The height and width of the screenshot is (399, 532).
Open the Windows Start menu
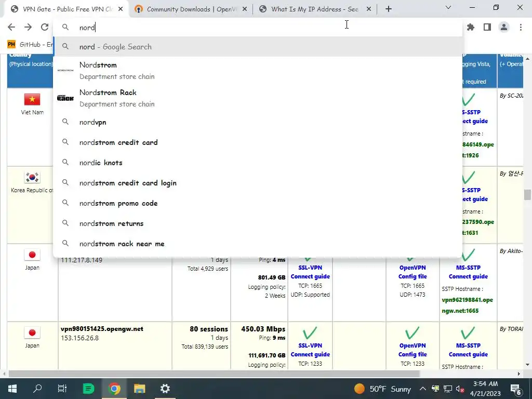[x=12, y=389]
